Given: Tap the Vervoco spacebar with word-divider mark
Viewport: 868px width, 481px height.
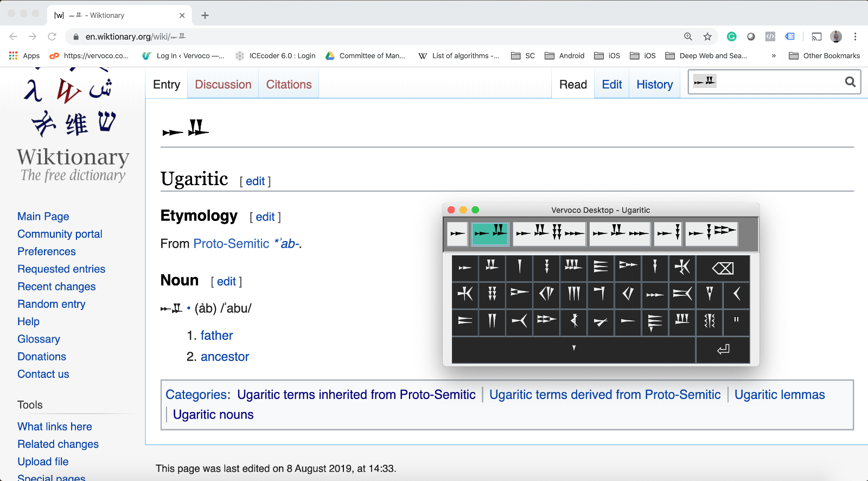Looking at the screenshot, I should (573, 350).
